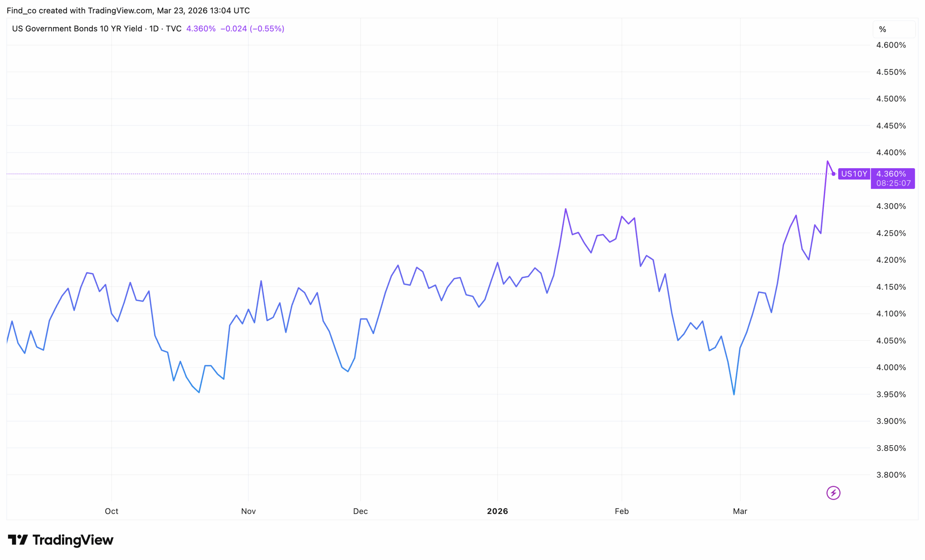Click the 4.360% current value label on axis
Screen dimensions: 925x560
click(x=891, y=174)
